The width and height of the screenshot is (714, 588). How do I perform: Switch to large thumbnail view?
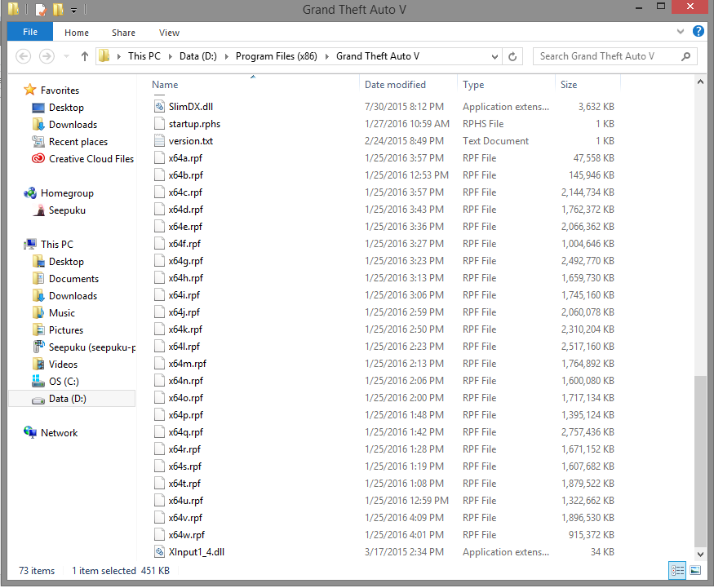695,570
